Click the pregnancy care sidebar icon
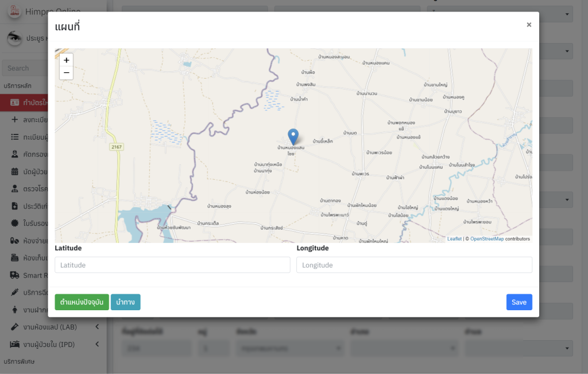Viewport: 588px width, 374px height. tap(14, 310)
